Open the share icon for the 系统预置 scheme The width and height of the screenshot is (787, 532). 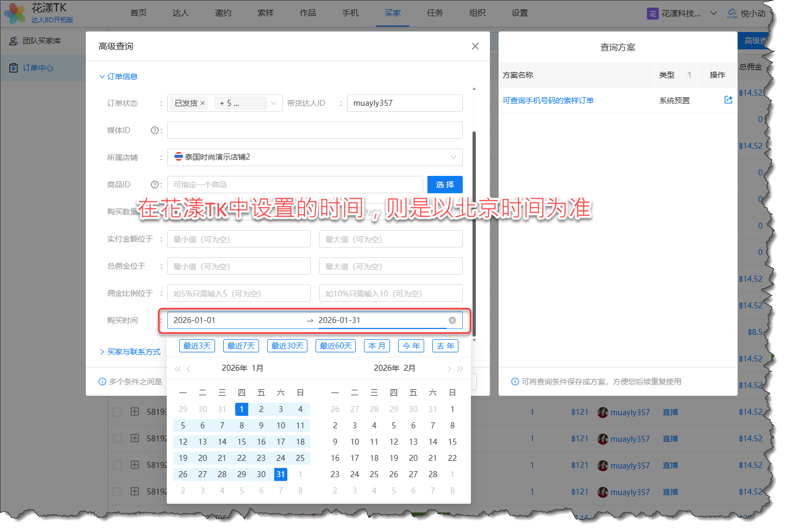[728, 100]
